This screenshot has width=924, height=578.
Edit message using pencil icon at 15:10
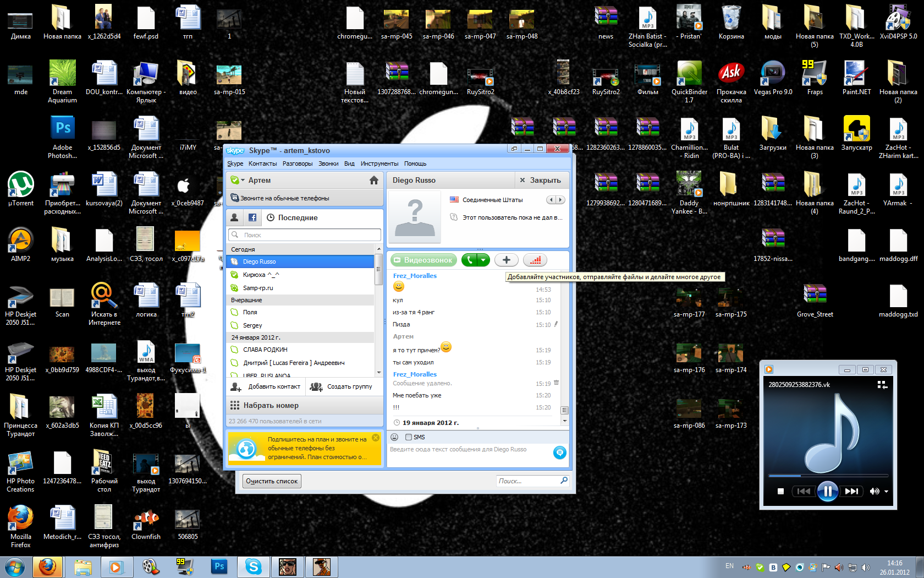[556, 324]
